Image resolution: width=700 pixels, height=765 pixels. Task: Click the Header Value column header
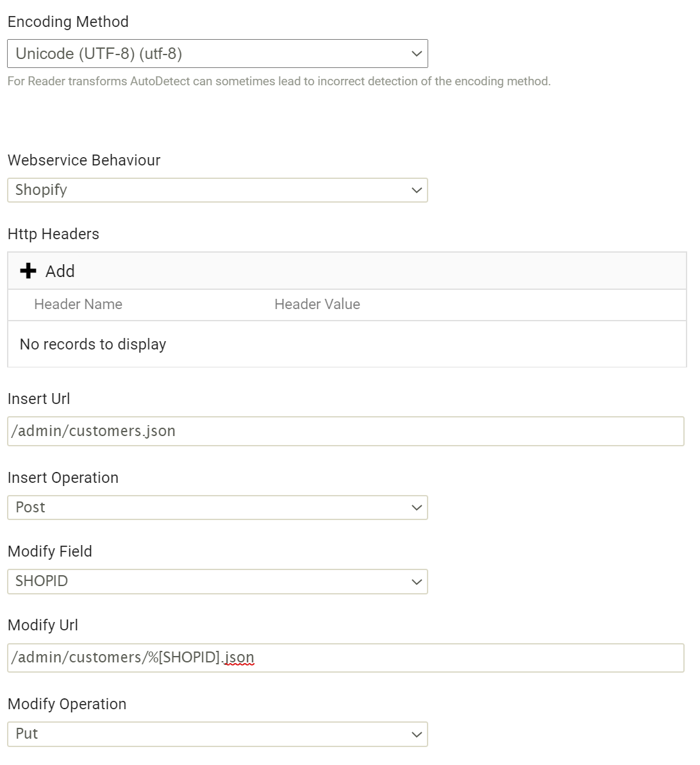(x=317, y=305)
